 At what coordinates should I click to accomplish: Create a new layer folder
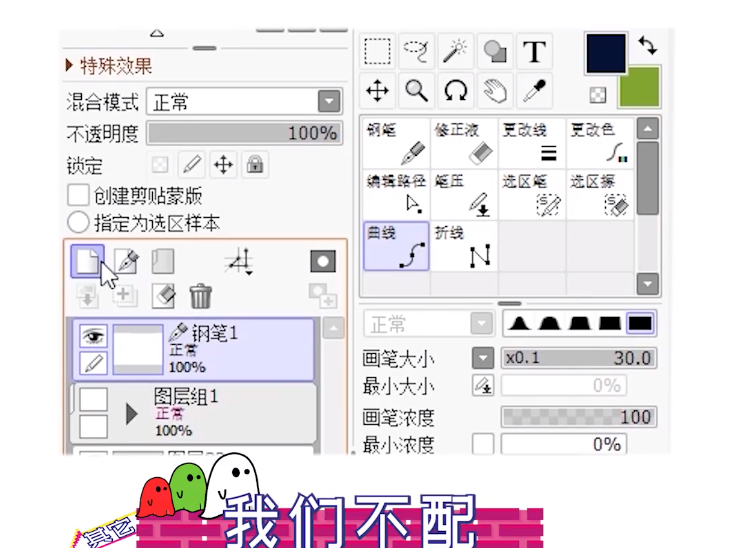click(163, 261)
